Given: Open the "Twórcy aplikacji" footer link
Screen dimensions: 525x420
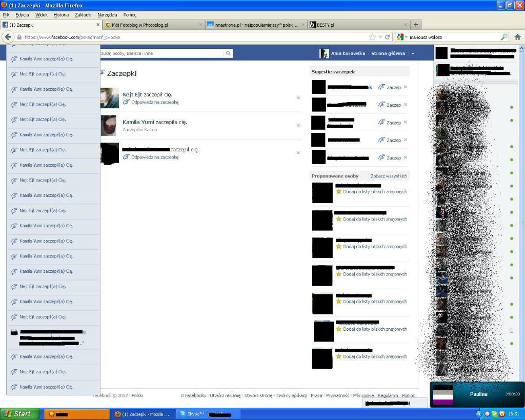Looking at the screenshot, I should [x=292, y=395].
